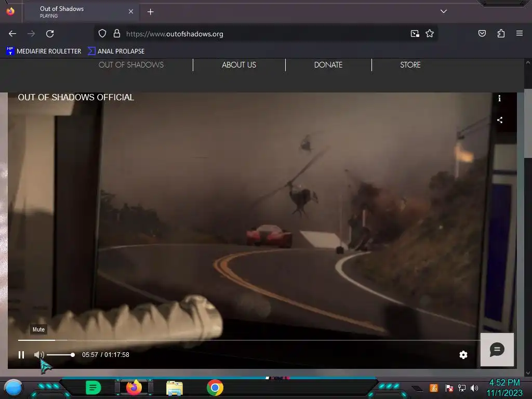
Task: List all tabs with the chevron
Action: click(444, 11)
